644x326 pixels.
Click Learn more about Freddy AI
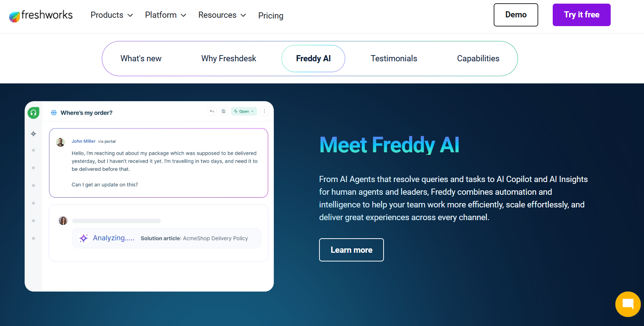point(351,250)
